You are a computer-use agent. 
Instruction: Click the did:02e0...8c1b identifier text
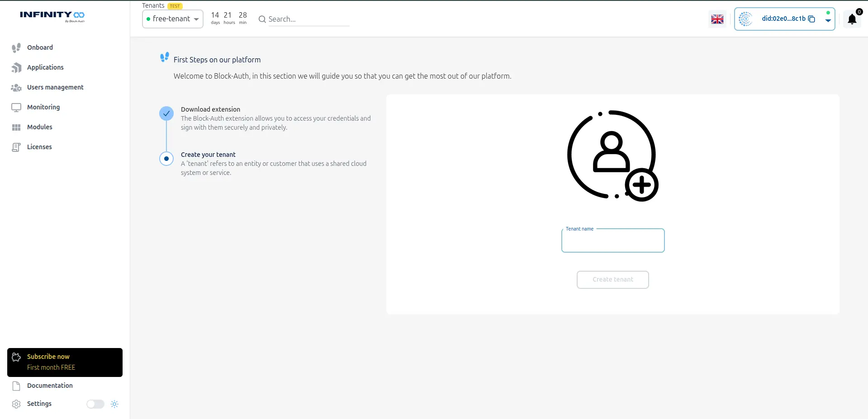pos(783,19)
